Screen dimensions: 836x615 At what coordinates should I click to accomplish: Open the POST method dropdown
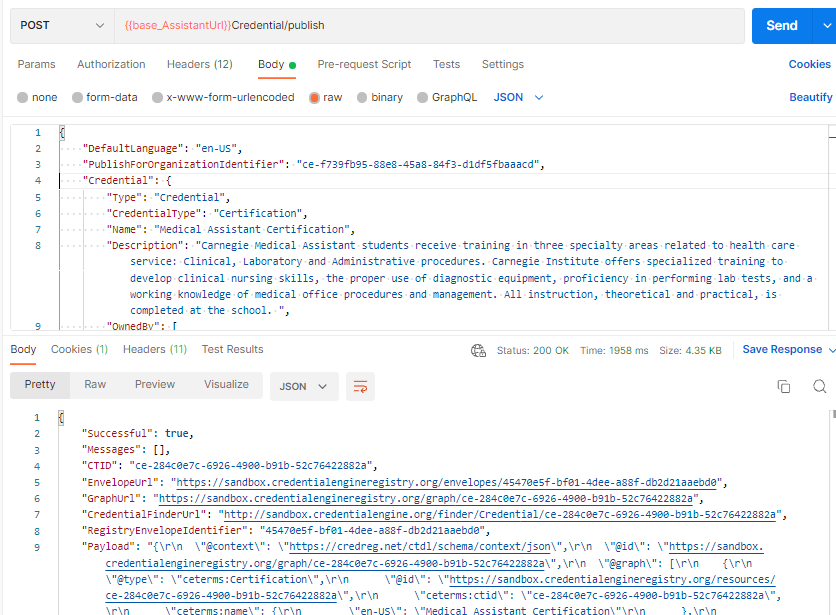(x=61, y=25)
